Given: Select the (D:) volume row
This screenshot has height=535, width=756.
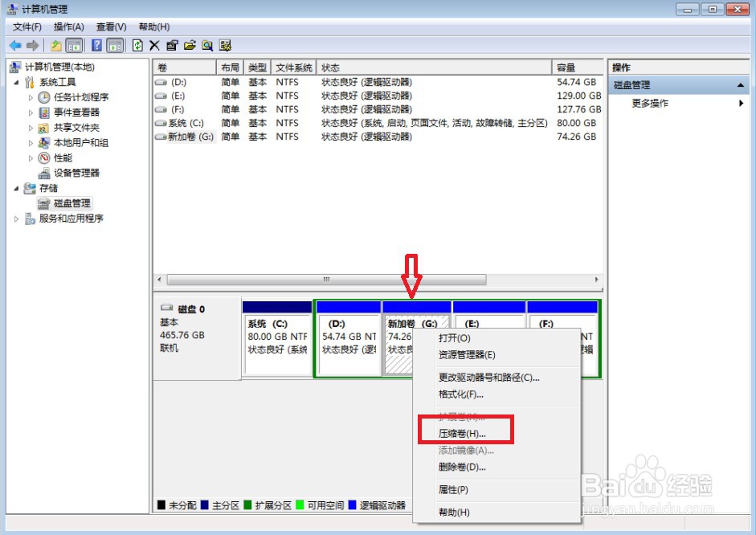Looking at the screenshot, I should [x=378, y=83].
